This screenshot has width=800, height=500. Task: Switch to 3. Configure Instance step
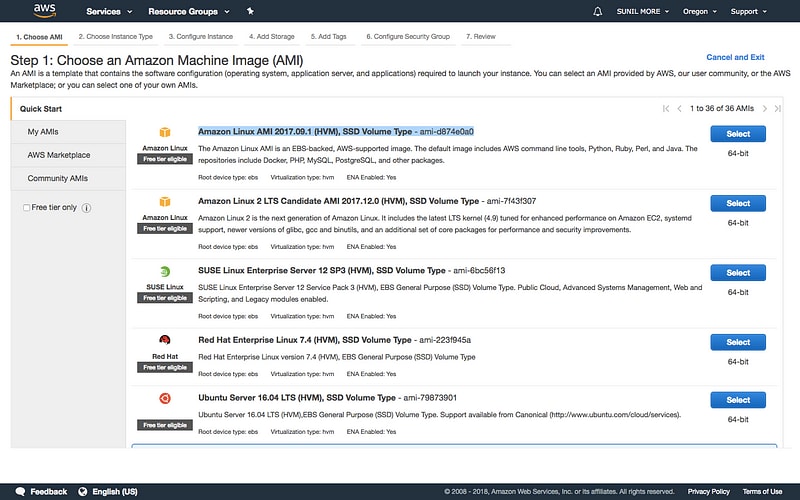pyautogui.click(x=201, y=37)
